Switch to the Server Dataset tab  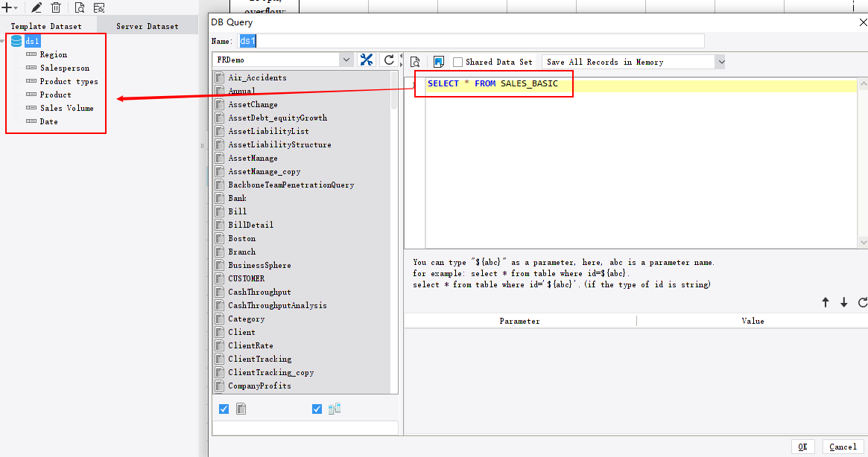point(147,25)
